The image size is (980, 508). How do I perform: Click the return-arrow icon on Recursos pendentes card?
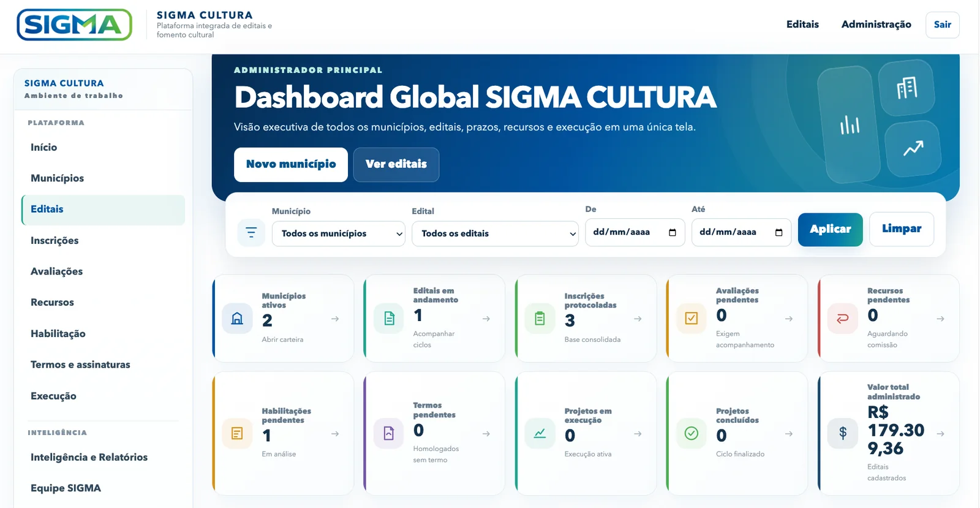pos(843,319)
